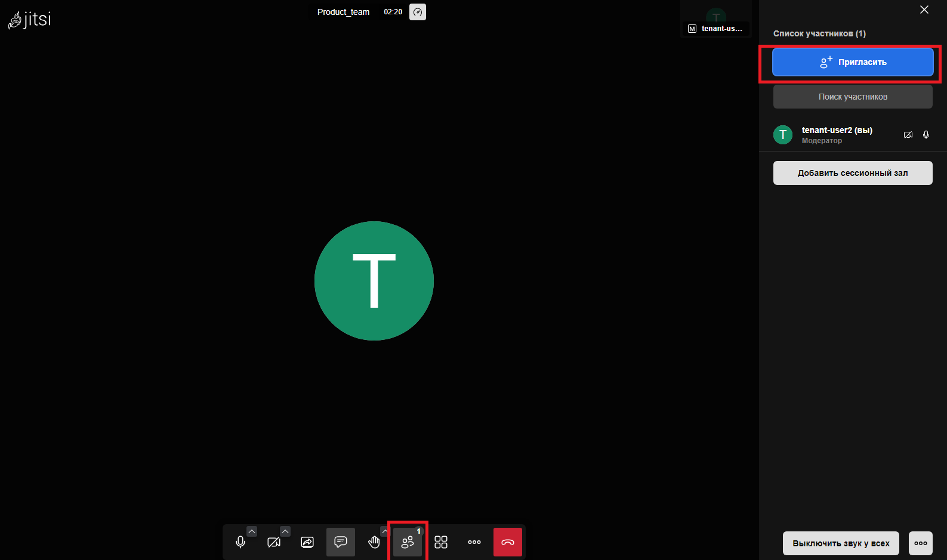This screenshot has width=947, height=560.
Task: Click Добавить сессионный зал button
Action: pos(853,173)
